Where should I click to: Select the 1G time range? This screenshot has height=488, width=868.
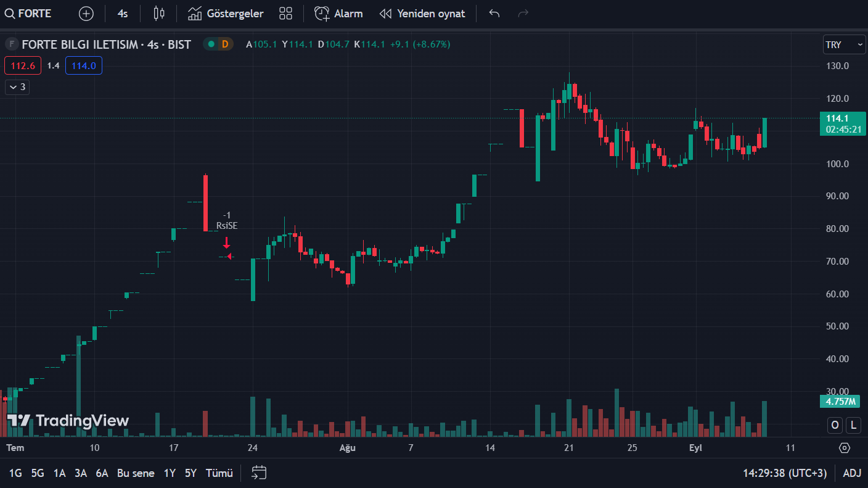pos(15,473)
